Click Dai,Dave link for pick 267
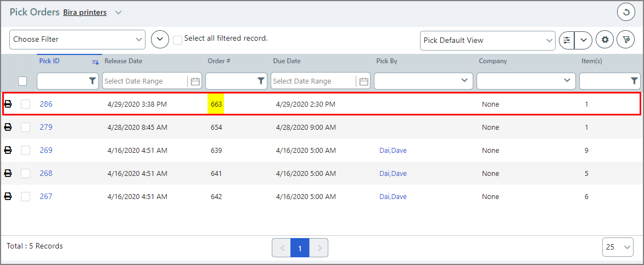 (x=393, y=196)
